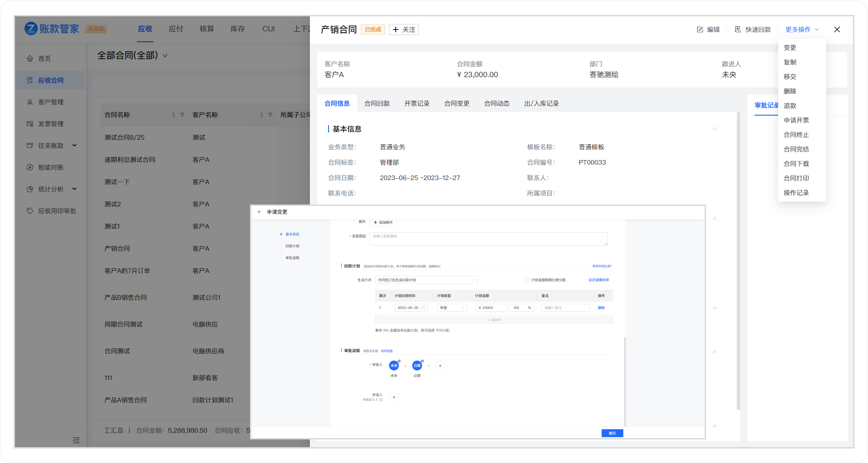Screen dimensions: 868x463
Task: Click help icon next to 共抄送 0 人
Action: coord(381,400)
